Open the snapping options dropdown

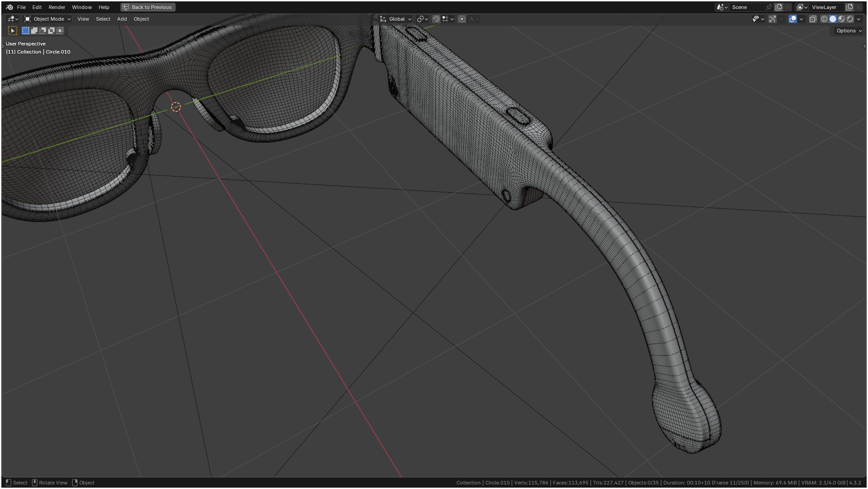448,19
